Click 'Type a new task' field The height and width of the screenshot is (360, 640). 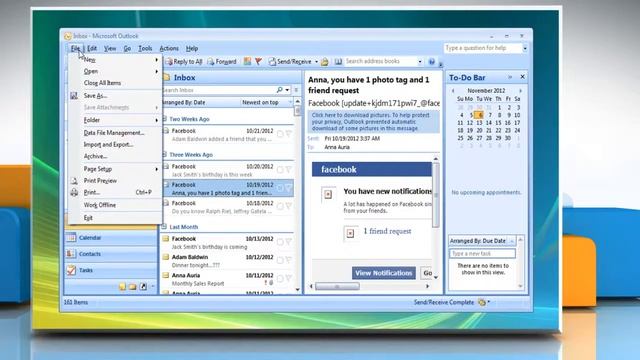482,253
